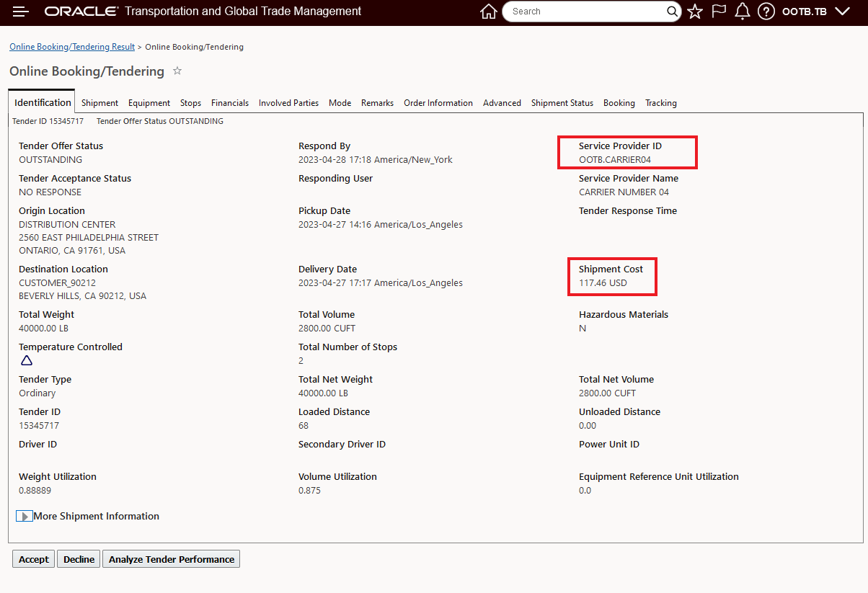Open the notifications bell

(x=743, y=12)
